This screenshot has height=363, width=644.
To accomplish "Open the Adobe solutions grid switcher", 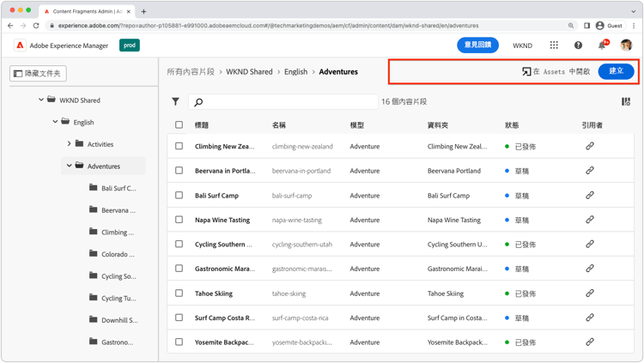I will 554,45.
